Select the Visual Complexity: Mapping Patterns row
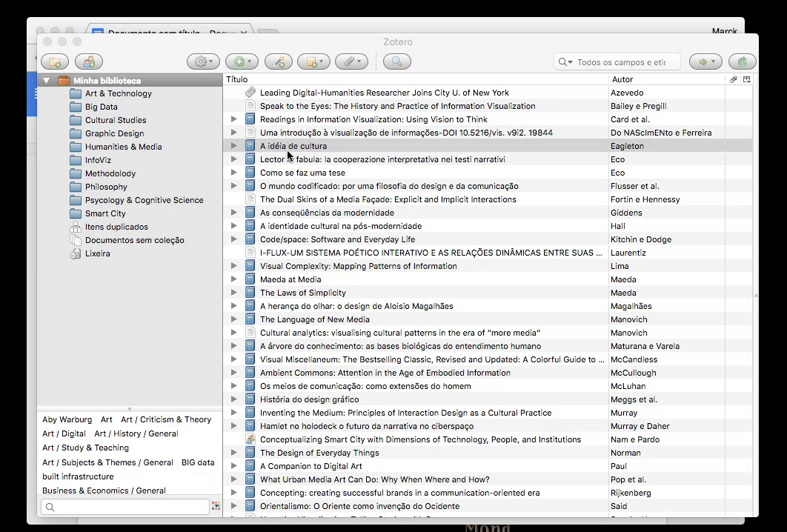Image resolution: width=787 pixels, height=532 pixels. pyautogui.click(x=488, y=266)
